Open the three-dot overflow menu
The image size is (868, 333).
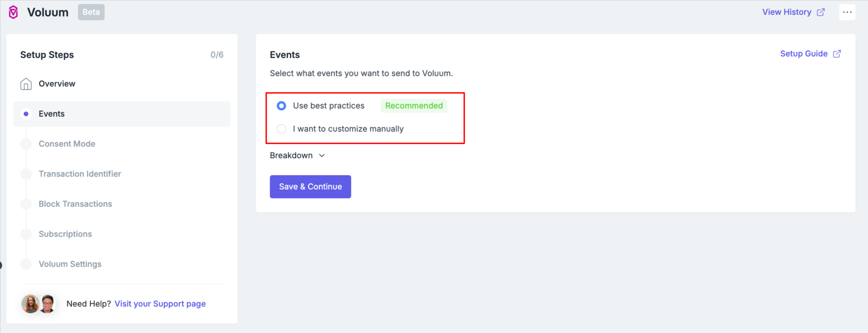coord(847,12)
